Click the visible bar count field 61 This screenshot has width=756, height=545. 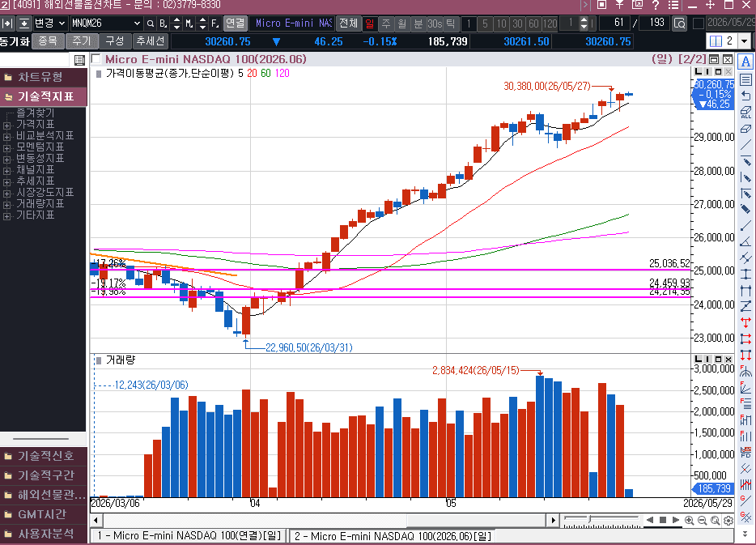tap(614, 23)
